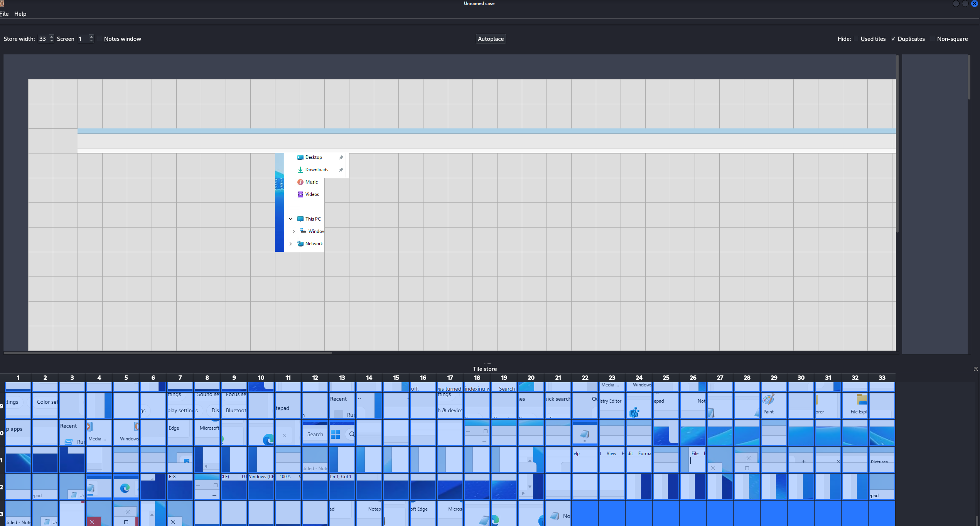Decrease the Screen number with down arrow

pyautogui.click(x=91, y=41)
